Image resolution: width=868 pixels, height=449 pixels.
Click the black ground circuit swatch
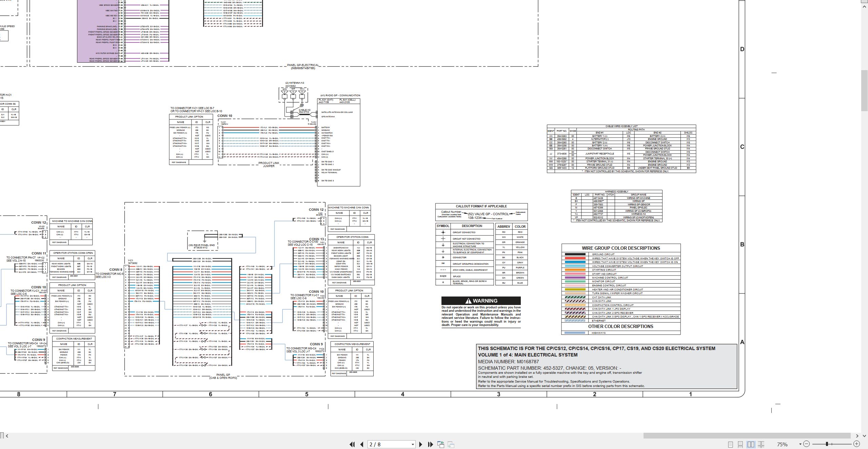point(575,254)
